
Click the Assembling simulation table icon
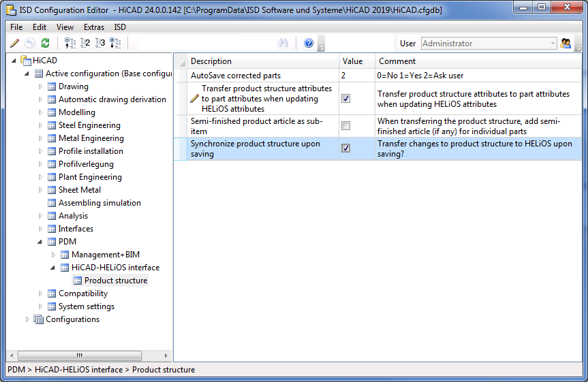52,203
